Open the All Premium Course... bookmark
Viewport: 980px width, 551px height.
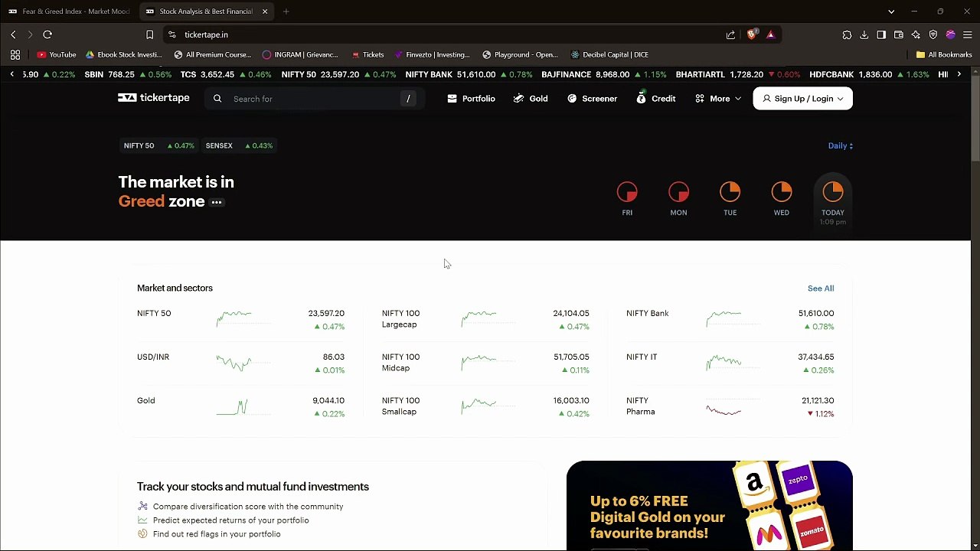[x=213, y=55]
